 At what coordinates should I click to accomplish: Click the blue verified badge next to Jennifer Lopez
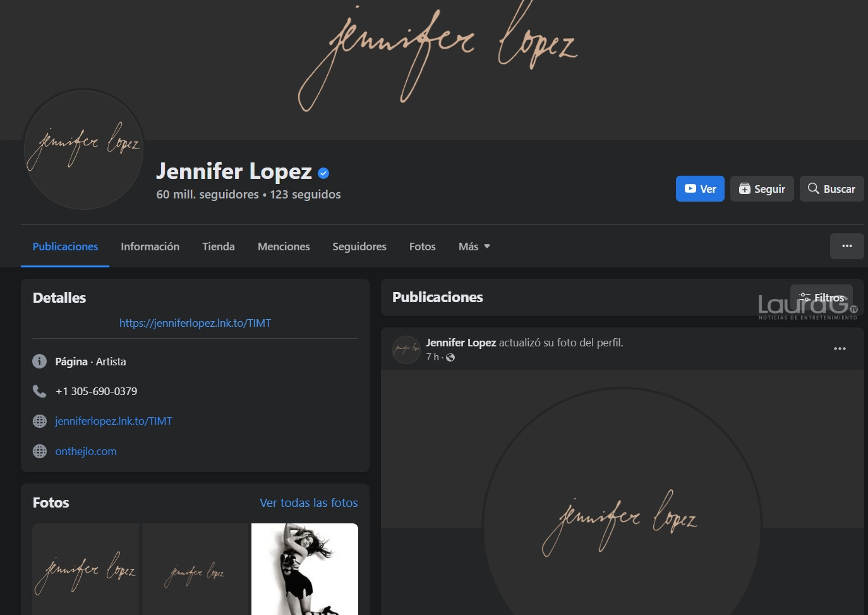323,173
